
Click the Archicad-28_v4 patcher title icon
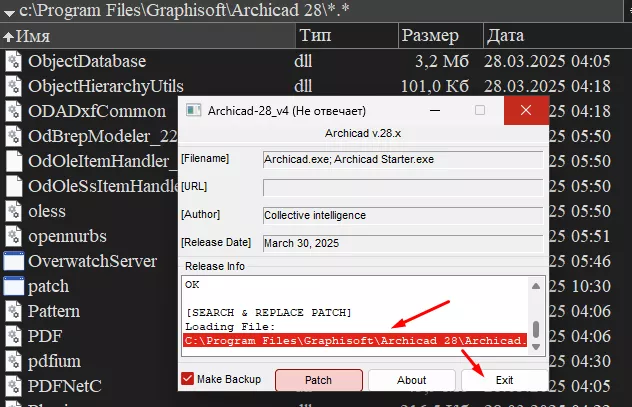point(193,110)
